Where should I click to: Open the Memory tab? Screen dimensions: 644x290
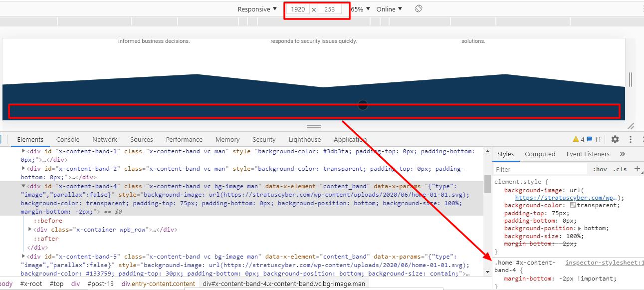pyautogui.click(x=227, y=139)
